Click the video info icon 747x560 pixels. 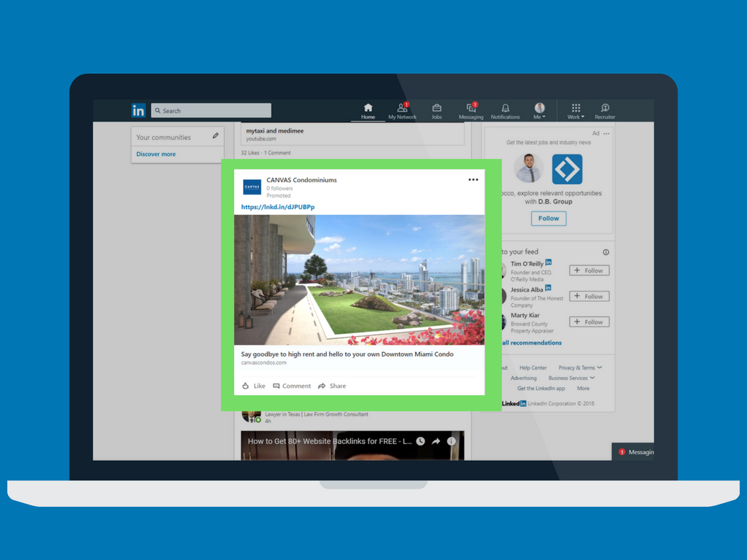[x=451, y=441]
